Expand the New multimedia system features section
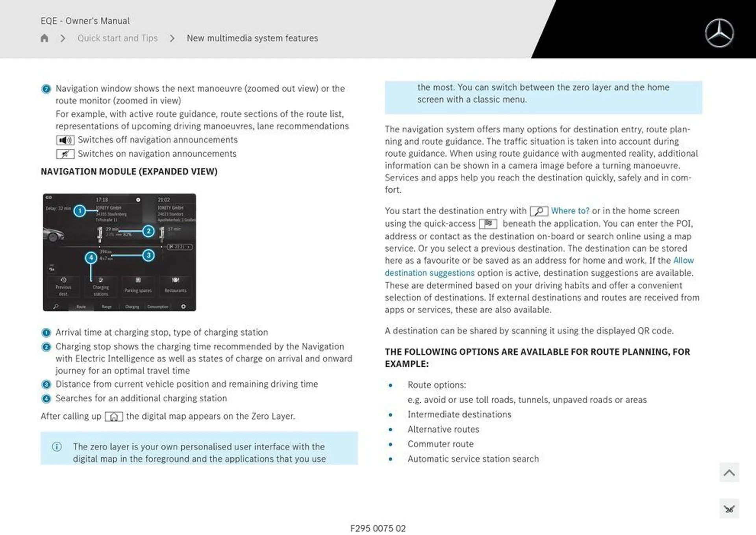This screenshot has height=535, width=756. pos(252,38)
